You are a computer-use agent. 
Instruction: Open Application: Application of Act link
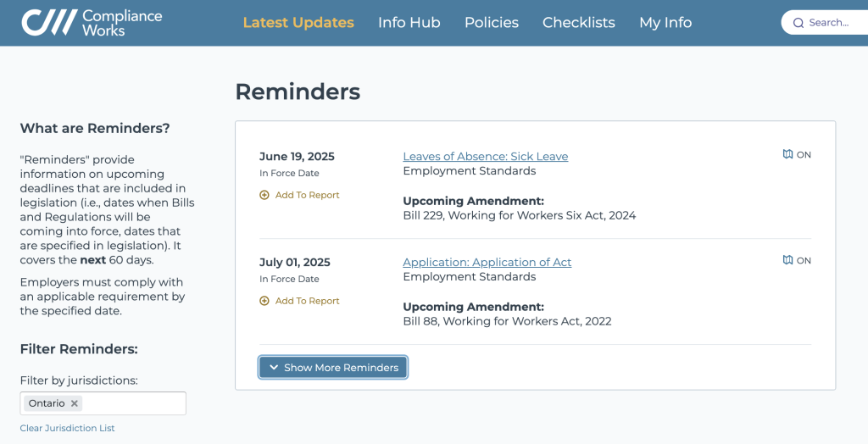487,263
